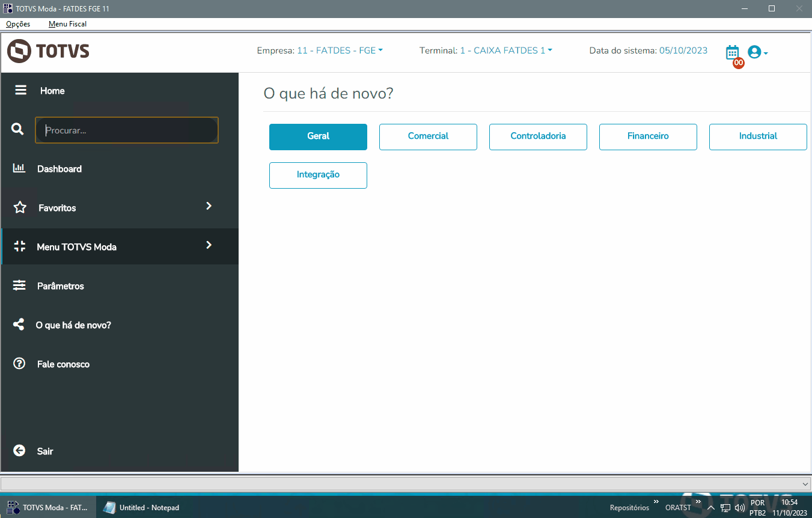The image size is (812, 518).
Task: Click the TOTVS logo in the header
Action: pyautogui.click(x=48, y=51)
